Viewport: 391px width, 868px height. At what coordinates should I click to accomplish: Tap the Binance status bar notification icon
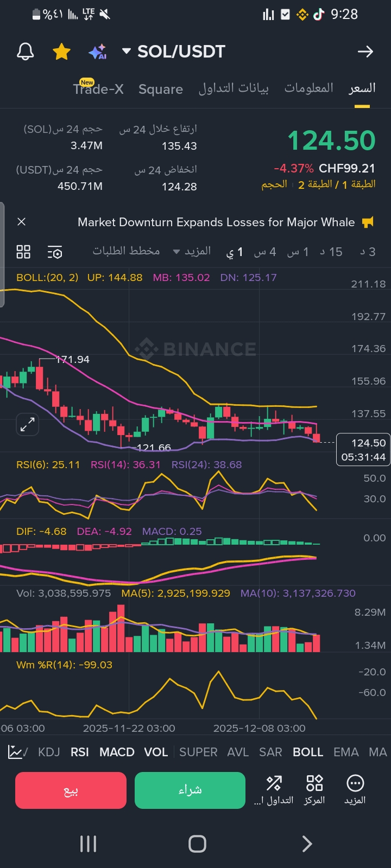pos(302,15)
